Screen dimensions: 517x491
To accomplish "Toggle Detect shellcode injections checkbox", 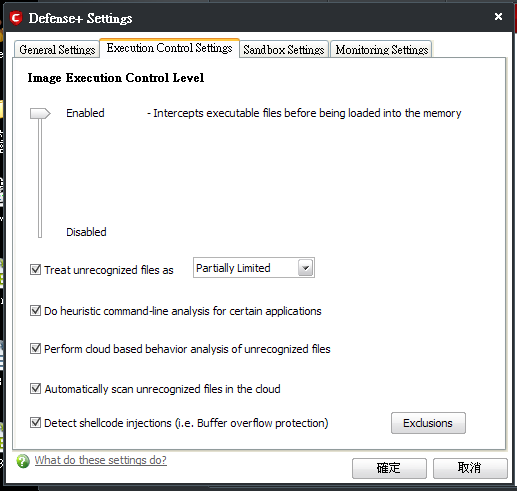I will click(x=35, y=423).
